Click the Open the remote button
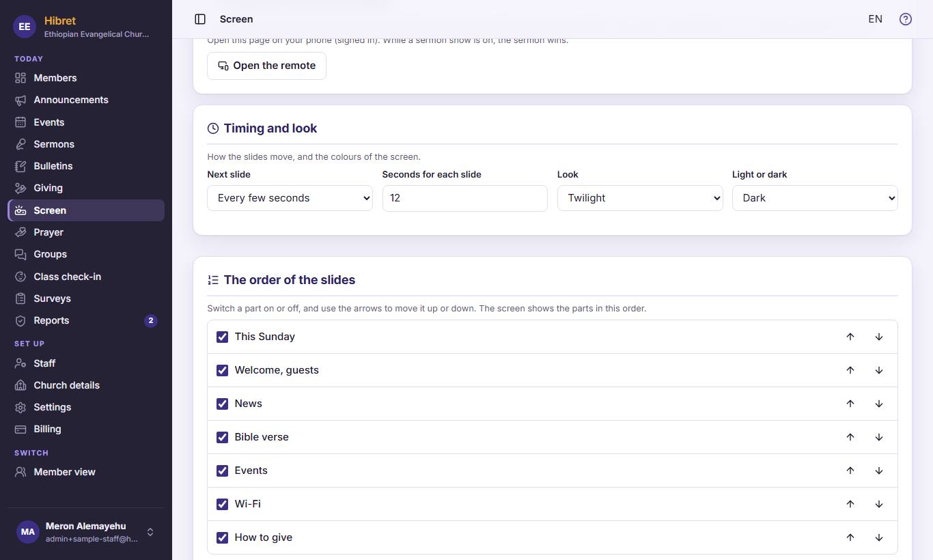933x560 pixels. [x=266, y=66]
